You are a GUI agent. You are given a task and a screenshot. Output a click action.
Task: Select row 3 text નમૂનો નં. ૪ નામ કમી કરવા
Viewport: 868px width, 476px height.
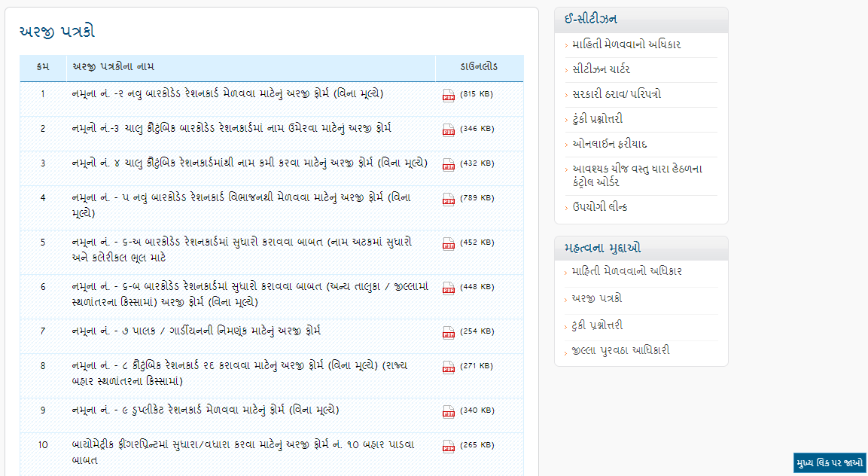click(x=250, y=163)
